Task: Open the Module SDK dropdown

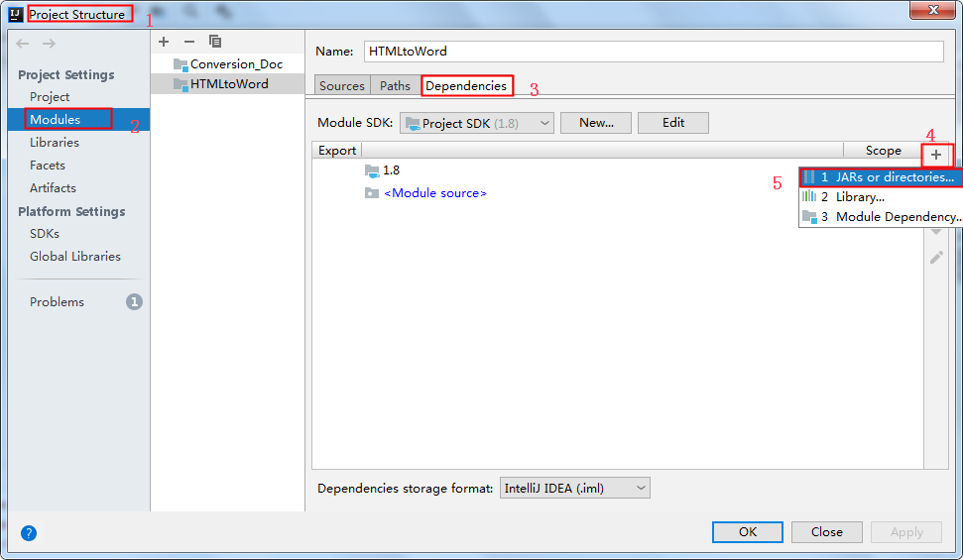Action: (477, 123)
